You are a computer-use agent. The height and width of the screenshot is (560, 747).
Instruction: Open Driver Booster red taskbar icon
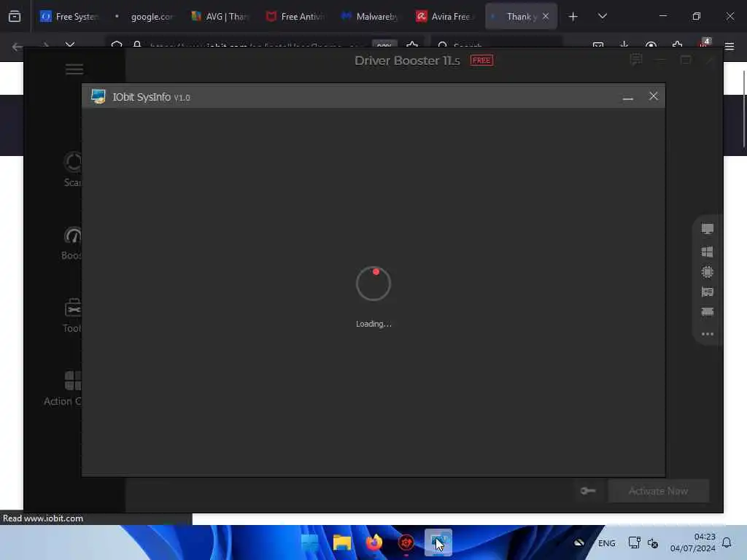tap(406, 542)
